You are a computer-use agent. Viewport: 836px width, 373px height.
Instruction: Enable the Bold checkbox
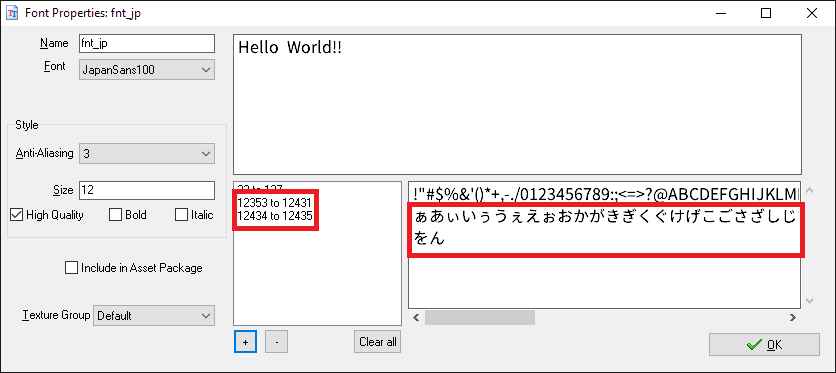point(115,215)
